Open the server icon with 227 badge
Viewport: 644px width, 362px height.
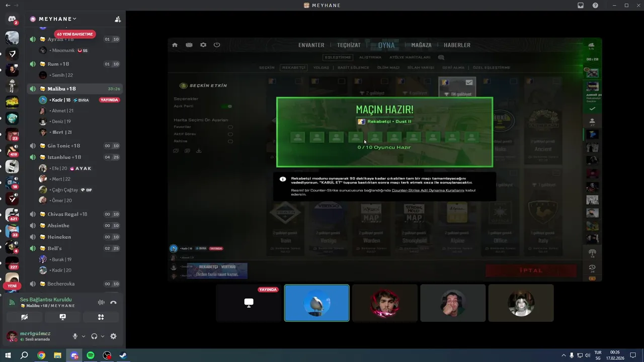point(12,263)
